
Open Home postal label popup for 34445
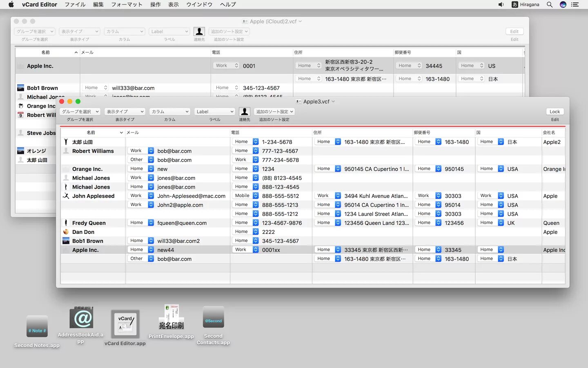pos(409,65)
